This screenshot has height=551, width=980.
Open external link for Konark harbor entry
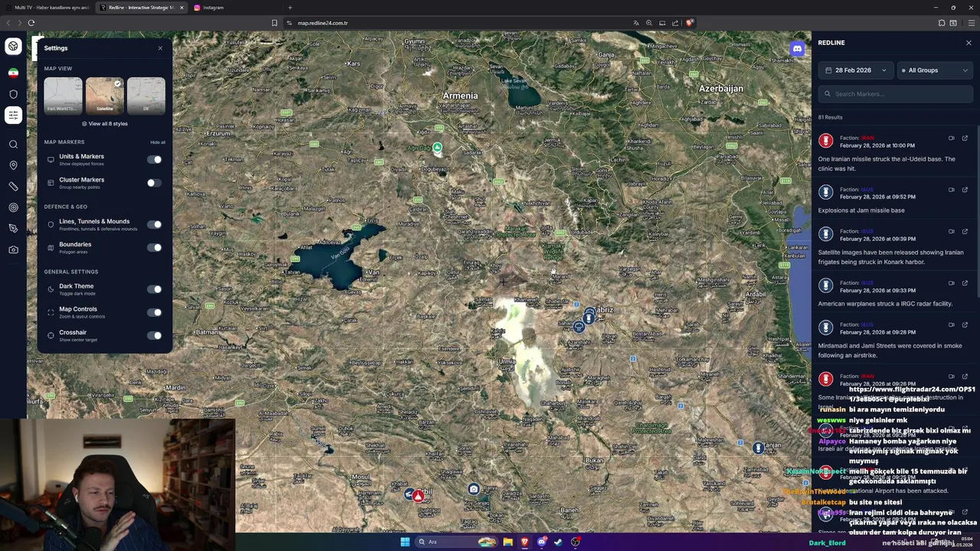tap(965, 232)
